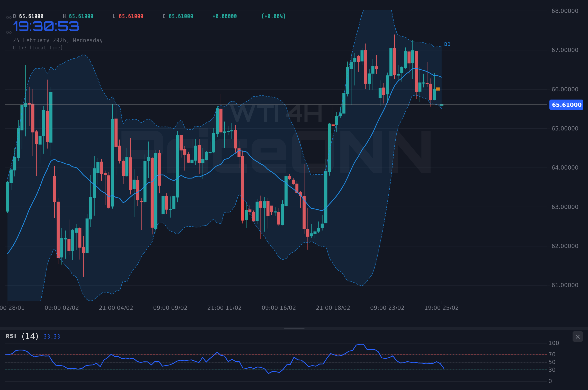Click the 68.00000 price scale label
This screenshot has height=390, width=588.
point(565,11)
